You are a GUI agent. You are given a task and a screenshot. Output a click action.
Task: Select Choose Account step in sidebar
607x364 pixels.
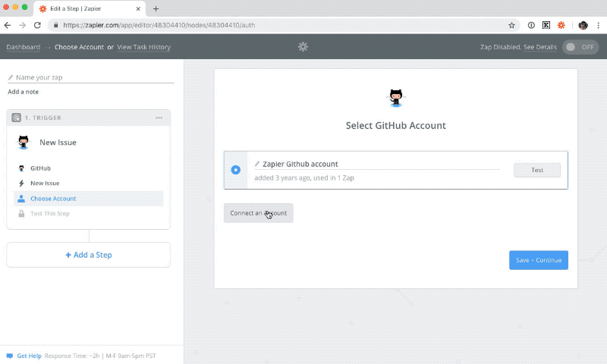pos(89,199)
